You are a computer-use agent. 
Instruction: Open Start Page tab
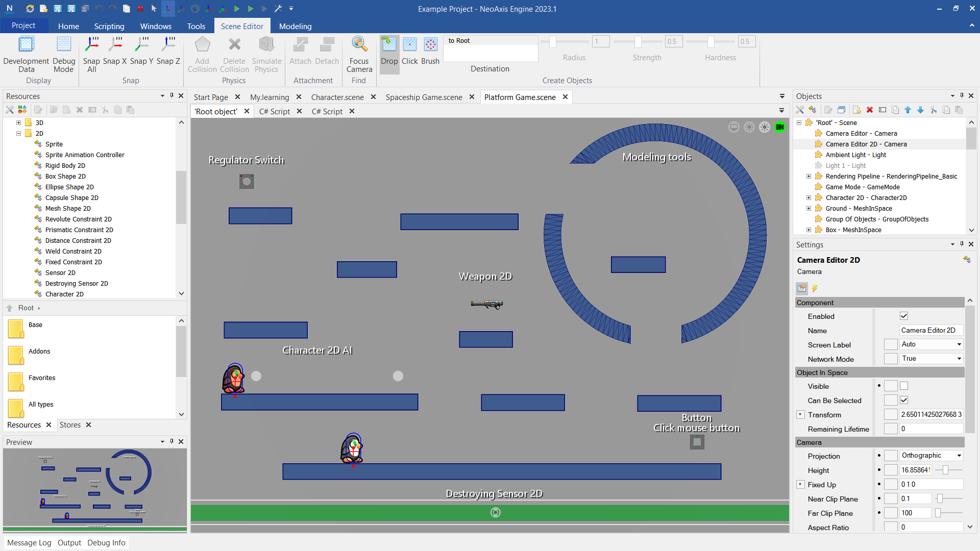click(211, 97)
